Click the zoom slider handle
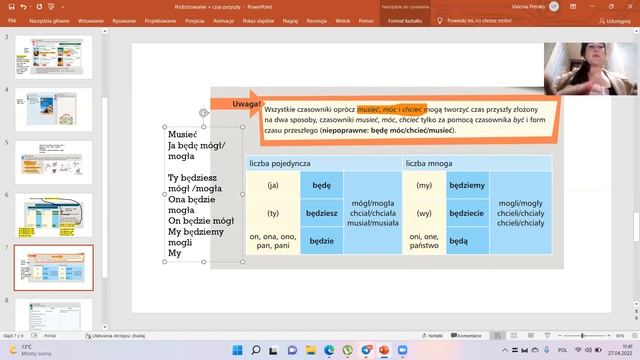Screen dimensions: 640x360 click(582, 336)
